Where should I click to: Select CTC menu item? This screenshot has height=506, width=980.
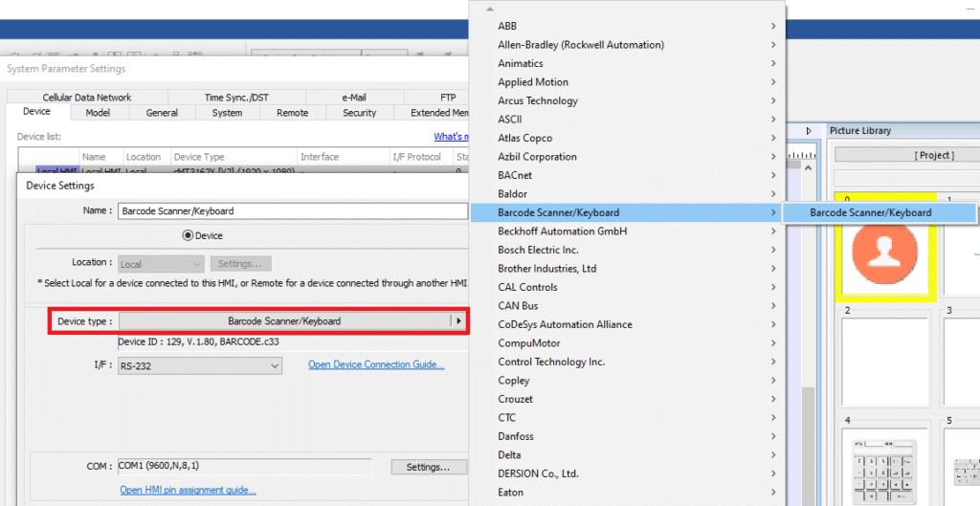pyautogui.click(x=627, y=418)
